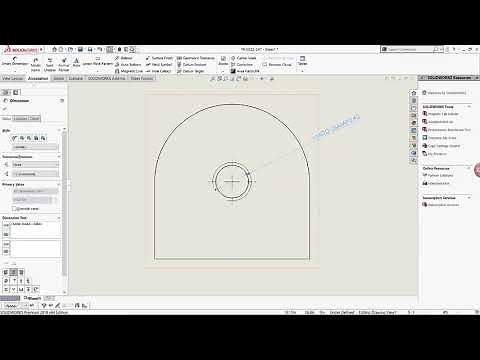Click in the dimension text box

pyautogui.click(x=35, y=230)
